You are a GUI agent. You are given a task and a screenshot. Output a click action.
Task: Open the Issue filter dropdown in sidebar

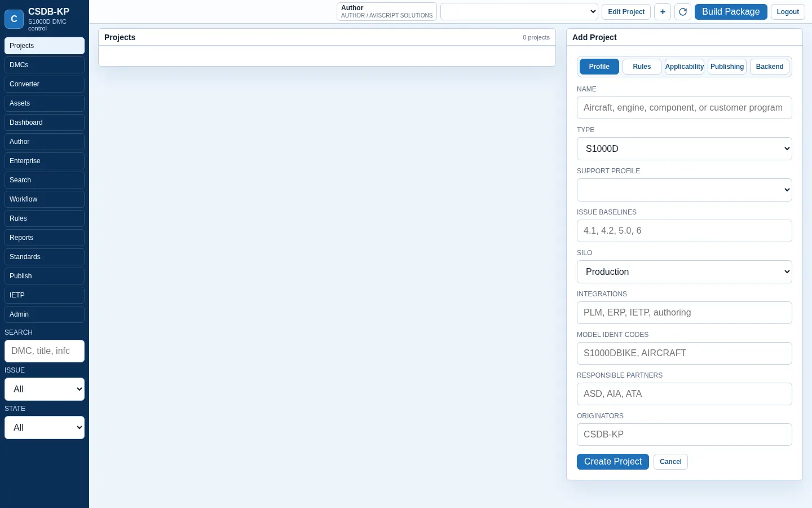pos(45,389)
